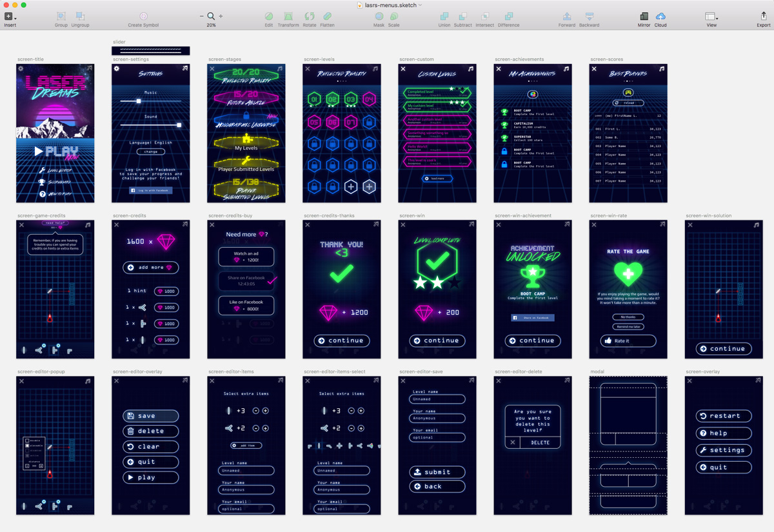Select the Edit tool in toolbar
Viewport: 774px width, 532px height.
pos(268,16)
